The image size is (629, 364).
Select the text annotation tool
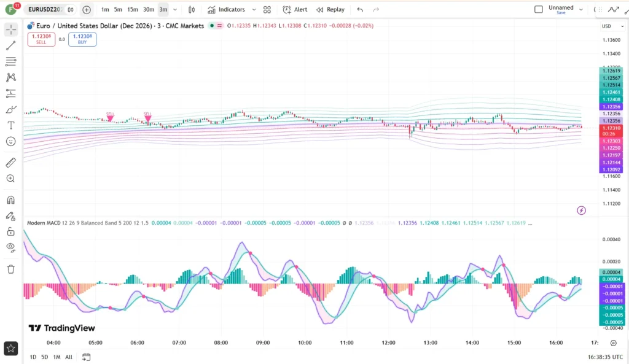pos(11,125)
